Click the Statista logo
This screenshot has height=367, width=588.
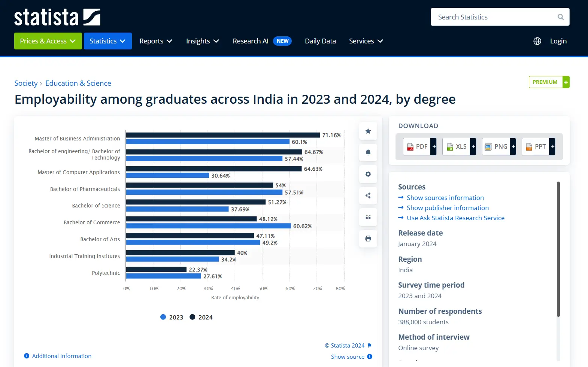click(57, 17)
